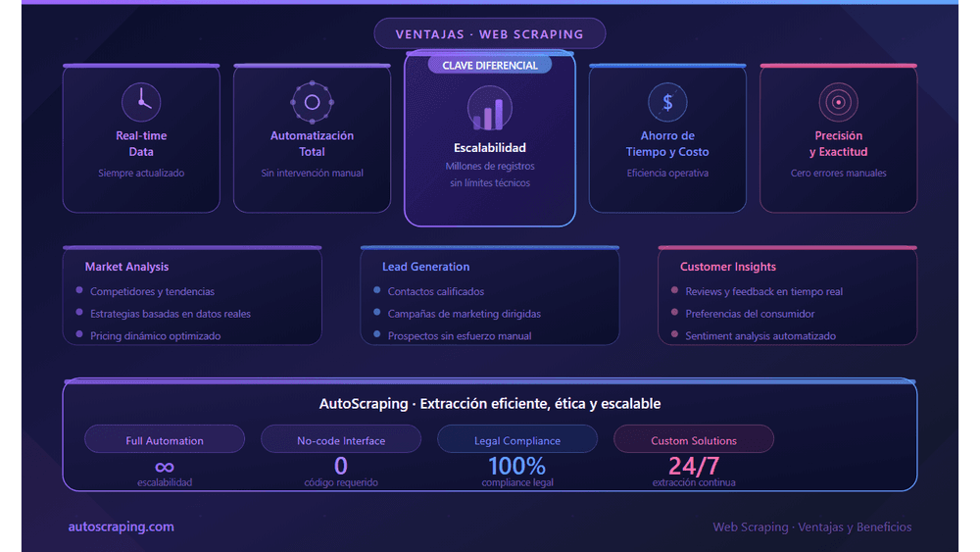The height and width of the screenshot is (552, 980).
Task: Click Reviews y feedback en tiempo real bullet
Action: coord(763,291)
